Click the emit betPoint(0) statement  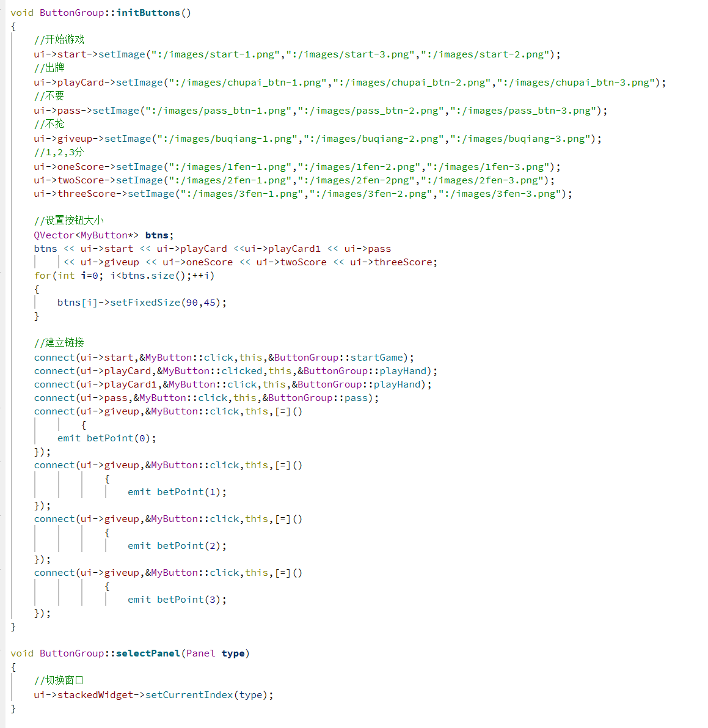[107, 438]
